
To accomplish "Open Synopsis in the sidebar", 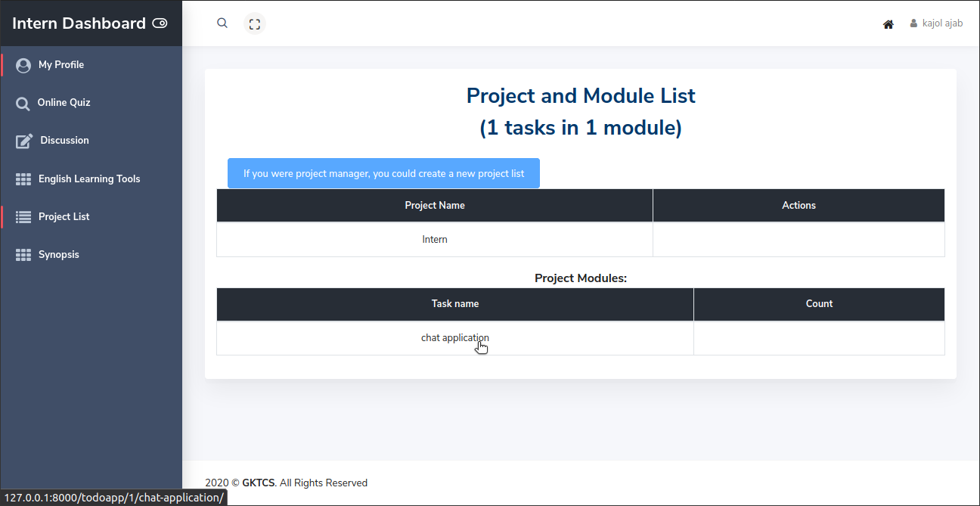I will (91, 255).
